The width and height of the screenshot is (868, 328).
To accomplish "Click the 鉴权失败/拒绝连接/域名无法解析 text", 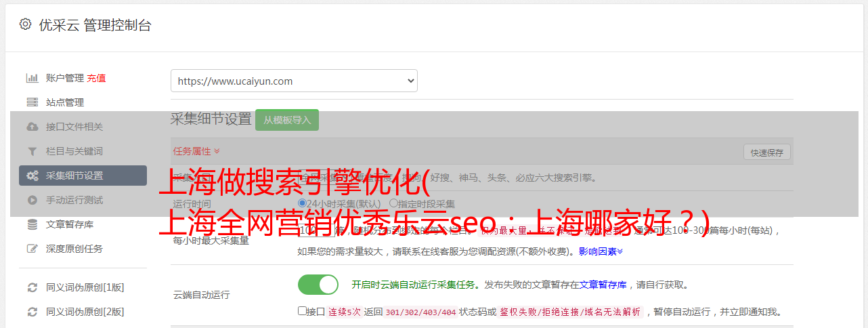I will pos(570,312).
